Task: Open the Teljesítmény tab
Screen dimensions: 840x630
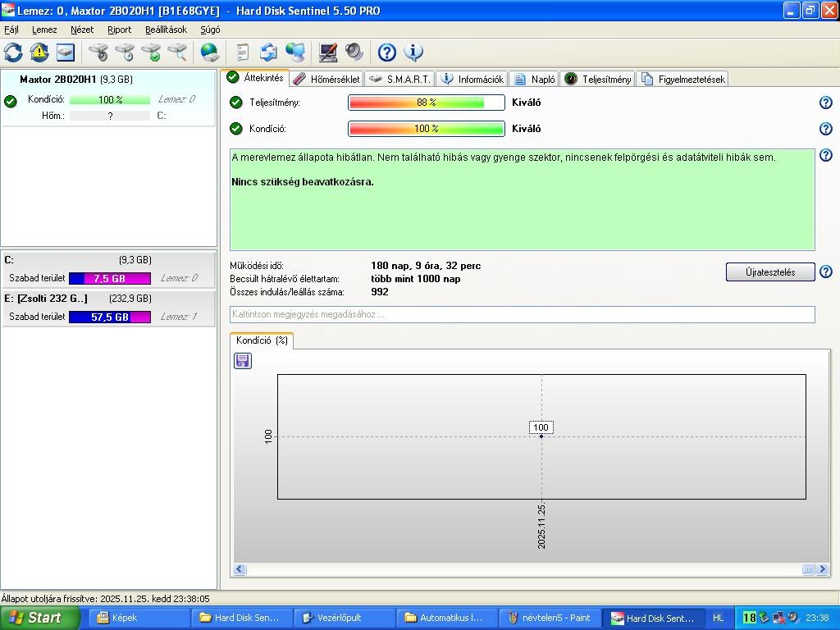Action: [x=598, y=80]
